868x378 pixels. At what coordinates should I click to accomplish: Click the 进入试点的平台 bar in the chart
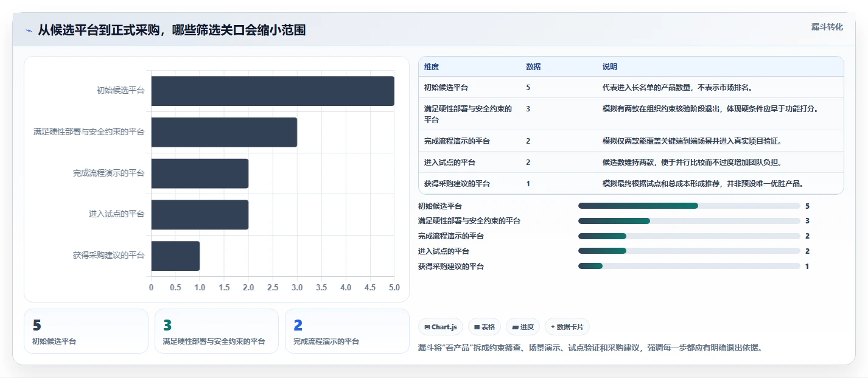(200, 215)
